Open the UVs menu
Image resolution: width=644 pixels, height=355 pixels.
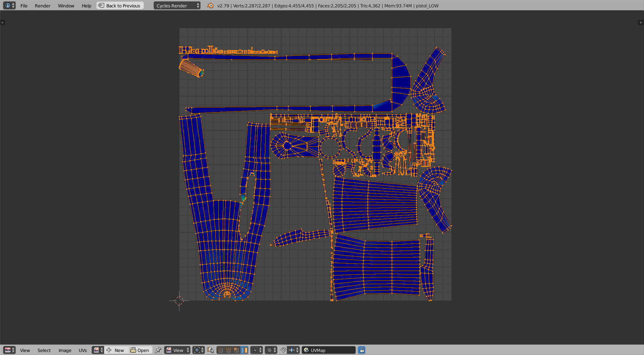point(83,350)
